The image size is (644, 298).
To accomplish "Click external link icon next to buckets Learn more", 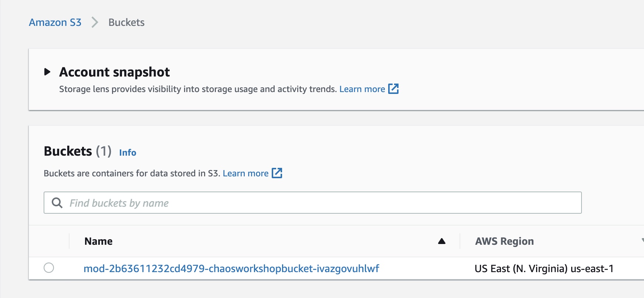I will click(277, 173).
